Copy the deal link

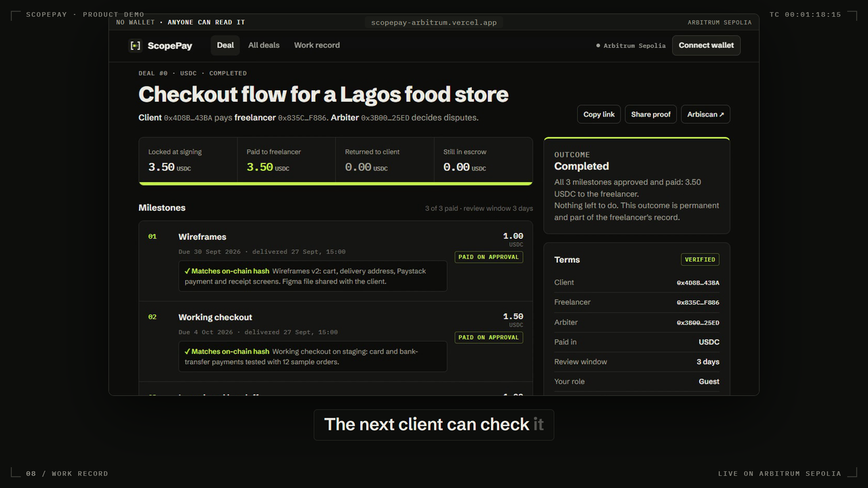[599, 115]
